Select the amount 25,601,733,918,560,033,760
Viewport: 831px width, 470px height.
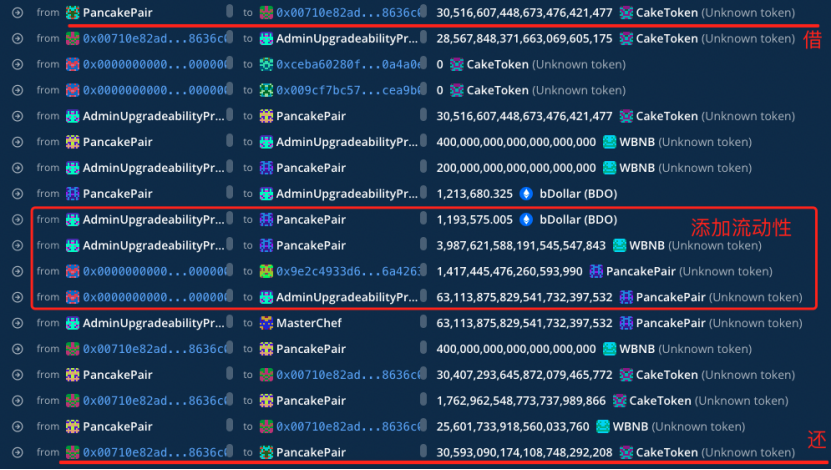pyautogui.click(x=512, y=427)
